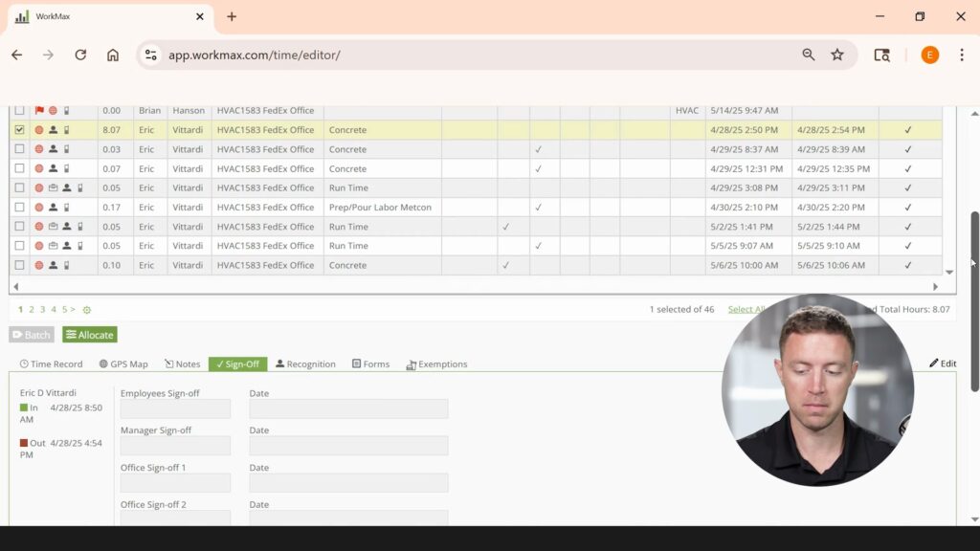Open the Chrome three-dot menu
980x551 pixels.
tap(962, 55)
